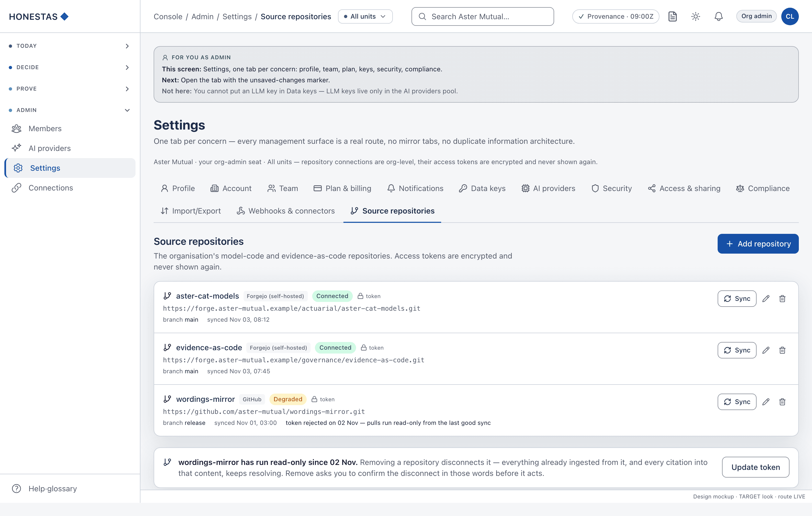Expand the TODAY sidebar section
The height and width of the screenshot is (516, 812).
click(70, 46)
